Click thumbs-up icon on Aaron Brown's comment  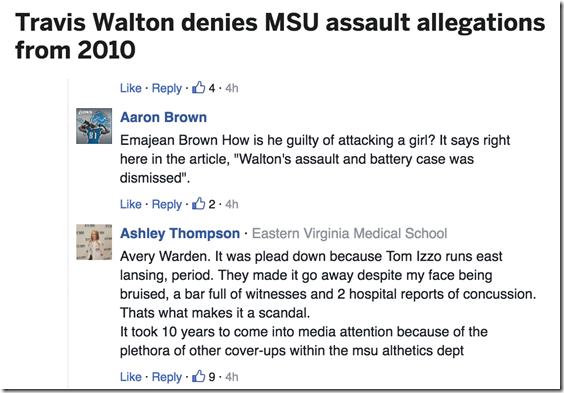pyautogui.click(x=199, y=204)
